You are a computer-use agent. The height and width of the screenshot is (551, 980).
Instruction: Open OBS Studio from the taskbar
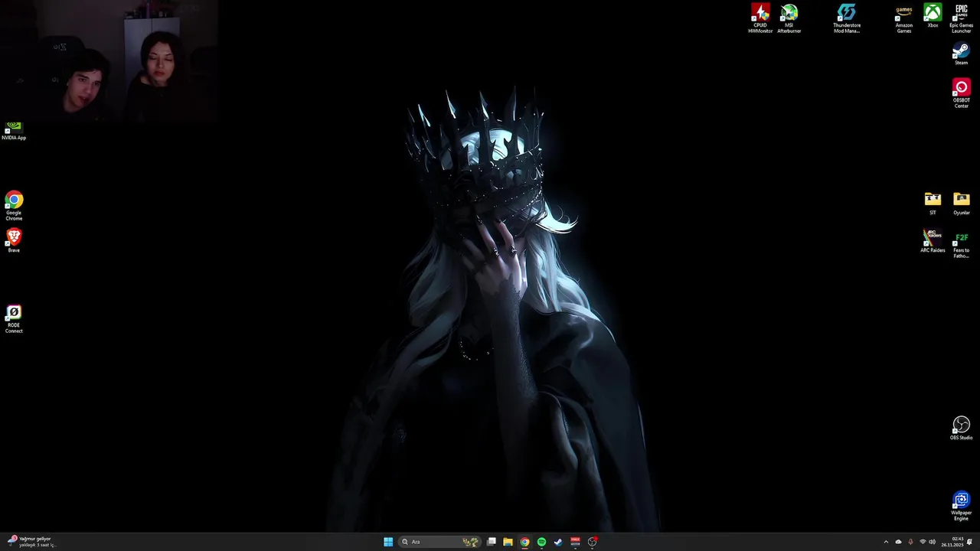593,542
